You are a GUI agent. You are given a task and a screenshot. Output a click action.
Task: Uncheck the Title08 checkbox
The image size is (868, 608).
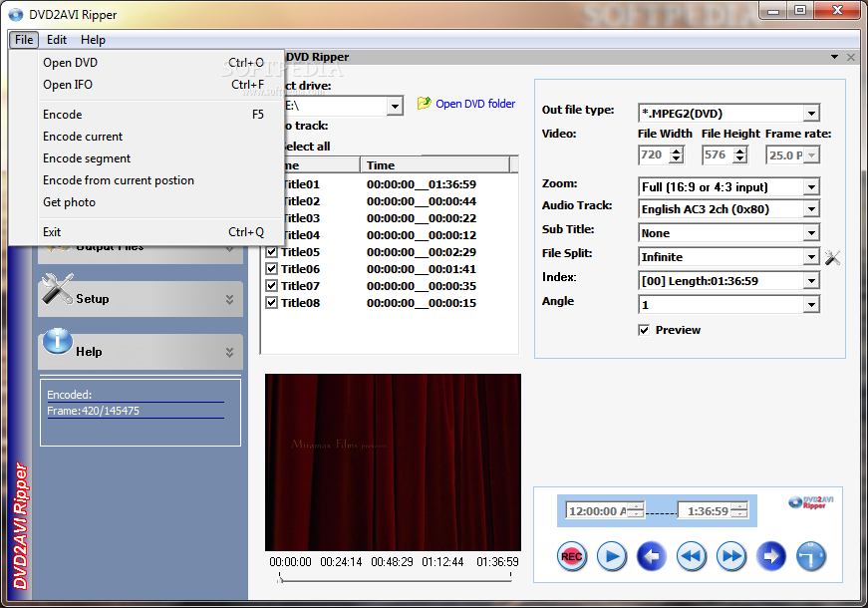(x=271, y=302)
